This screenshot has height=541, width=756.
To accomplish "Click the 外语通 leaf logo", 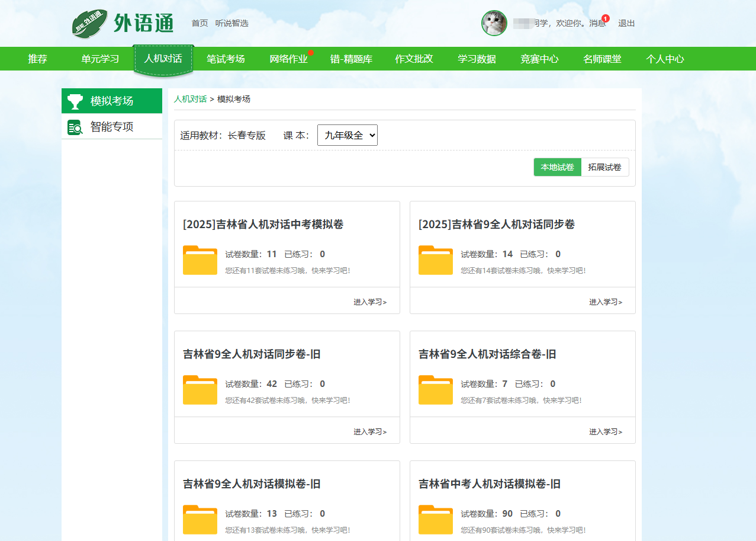I will (x=90, y=24).
